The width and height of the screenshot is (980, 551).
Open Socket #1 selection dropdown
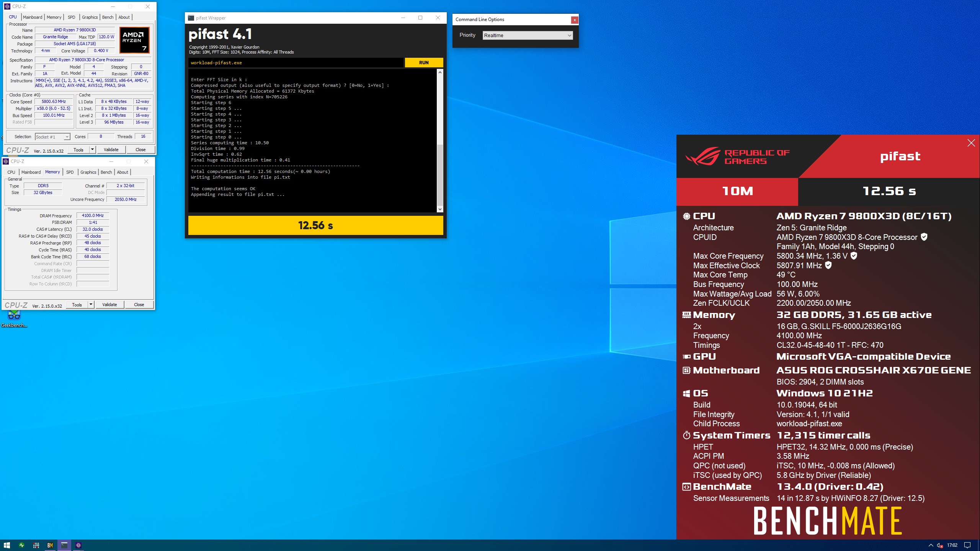(52, 137)
